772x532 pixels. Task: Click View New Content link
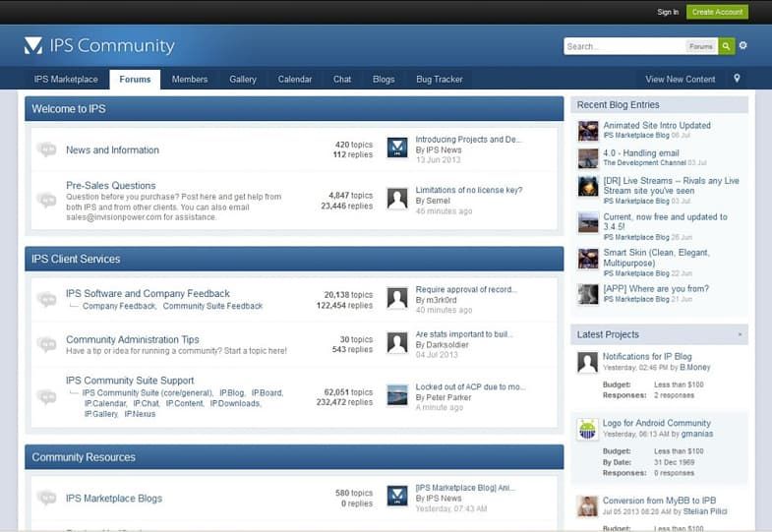click(x=681, y=80)
